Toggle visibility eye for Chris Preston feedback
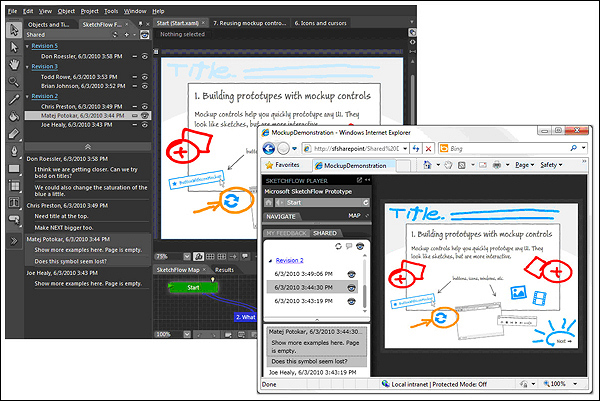 pos(145,106)
